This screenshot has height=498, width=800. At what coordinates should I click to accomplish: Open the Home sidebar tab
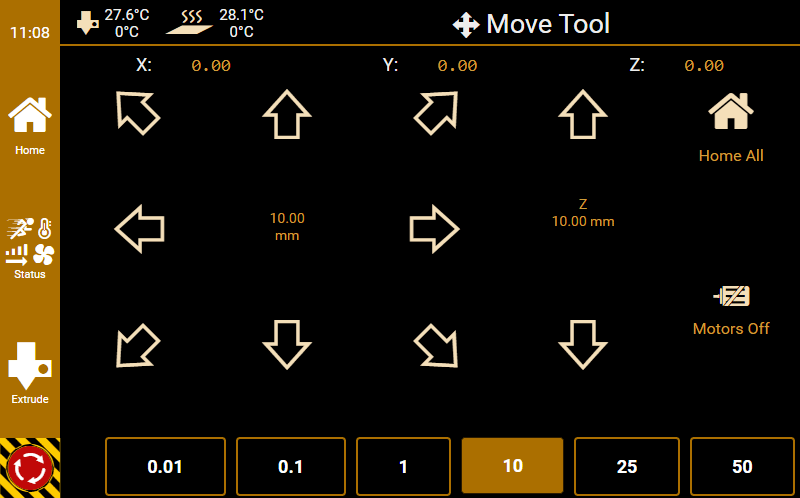click(30, 126)
